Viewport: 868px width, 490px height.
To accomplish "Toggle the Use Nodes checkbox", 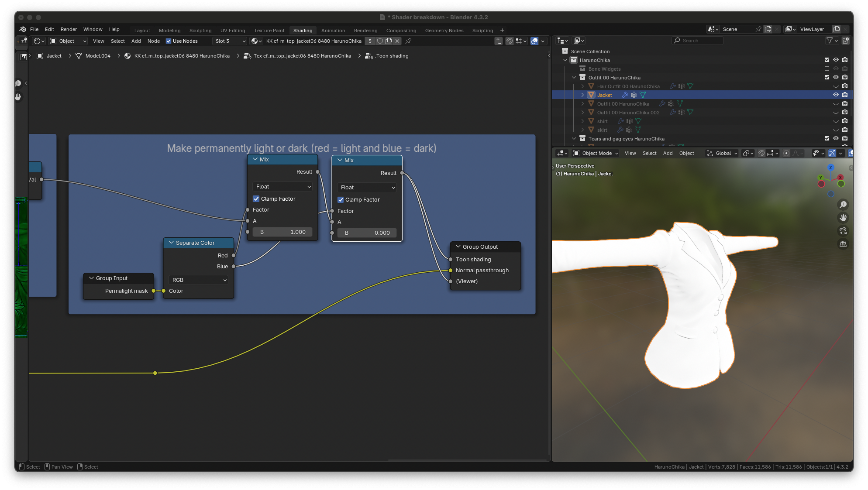I will [169, 41].
